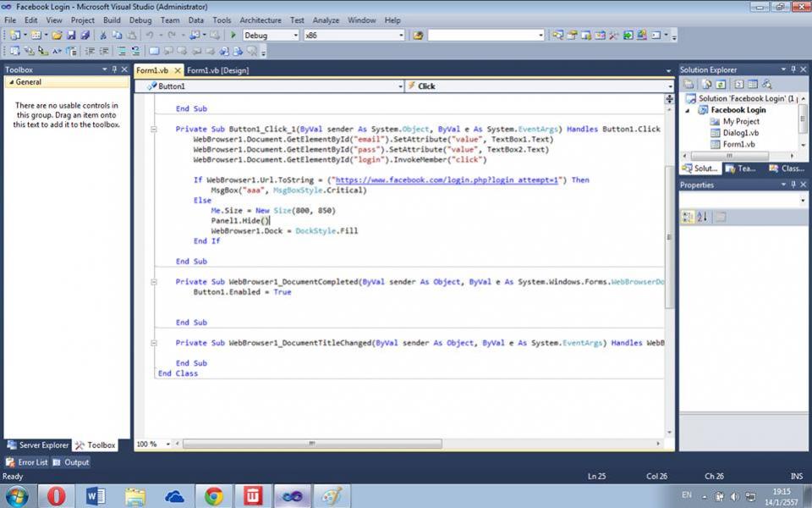Viewport: 812px width, 508px height.
Task: Click the Undo arrow icon
Action: 150,36
